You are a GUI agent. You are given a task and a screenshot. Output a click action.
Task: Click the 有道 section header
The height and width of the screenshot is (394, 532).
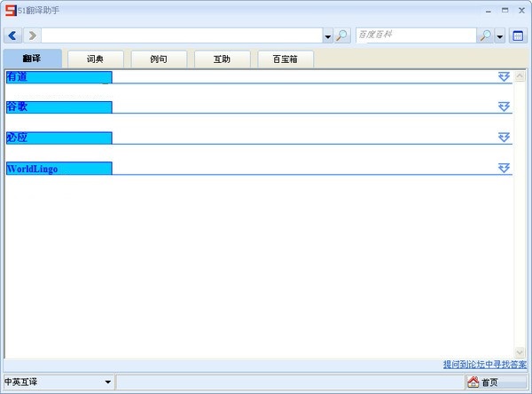click(59, 77)
